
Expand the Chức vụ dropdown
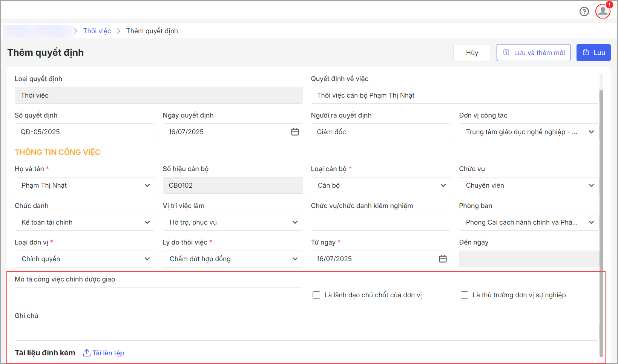[x=591, y=185]
